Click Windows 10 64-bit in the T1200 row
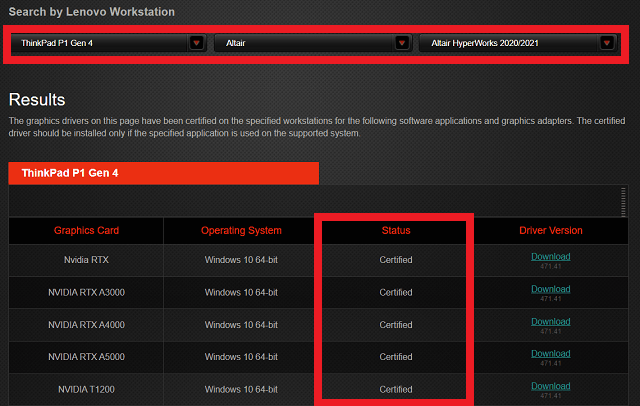 (241, 389)
